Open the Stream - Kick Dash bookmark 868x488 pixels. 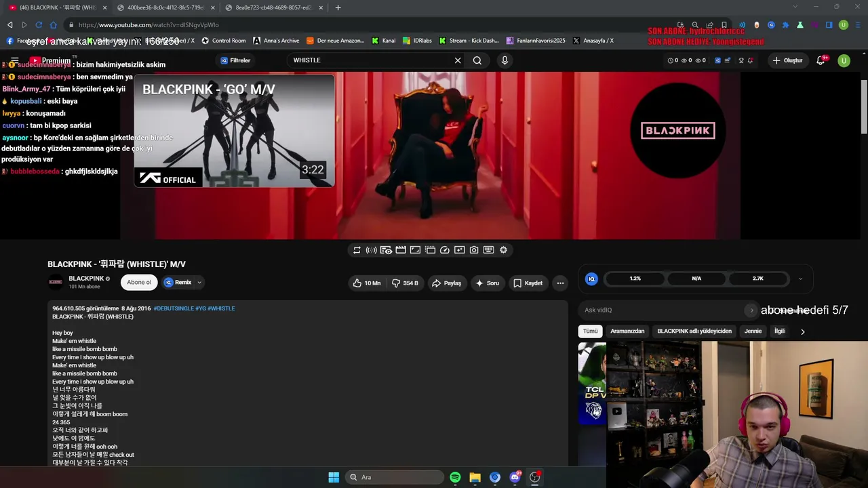click(x=469, y=41)
